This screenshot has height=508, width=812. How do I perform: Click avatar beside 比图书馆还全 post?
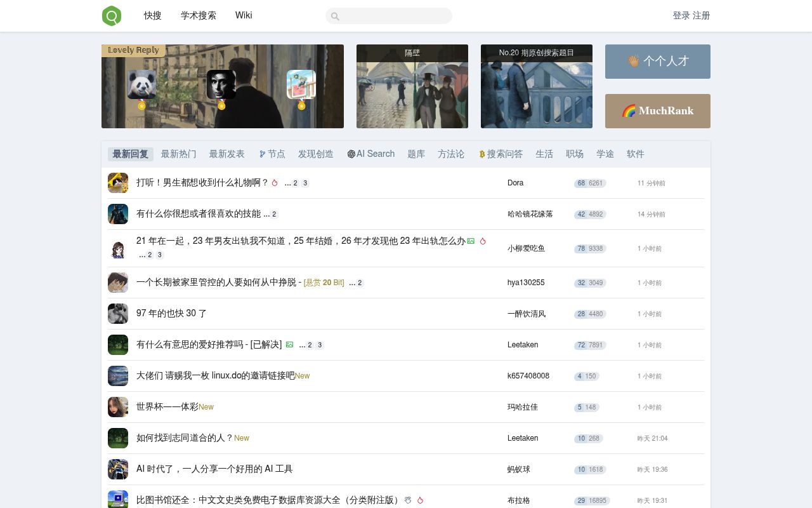click(118, 500)
